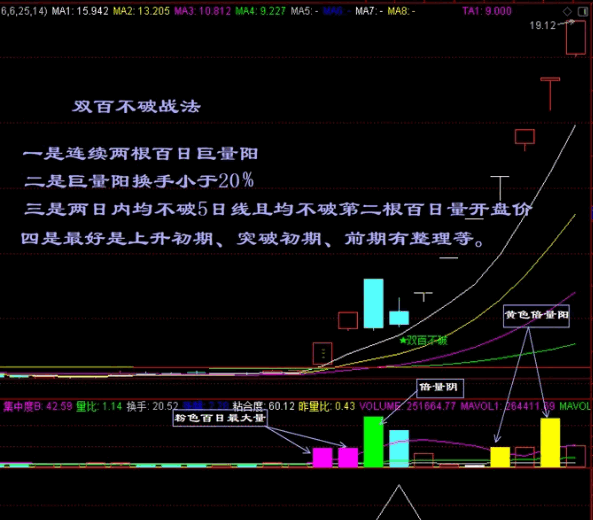Select the hollow red candle containing yellow dots
The height and width of the screenshot is (520, 593).
[x=323, y=354]
